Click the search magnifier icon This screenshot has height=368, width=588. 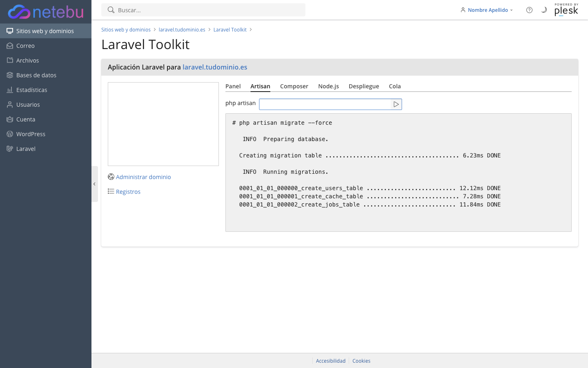[111, 10]
